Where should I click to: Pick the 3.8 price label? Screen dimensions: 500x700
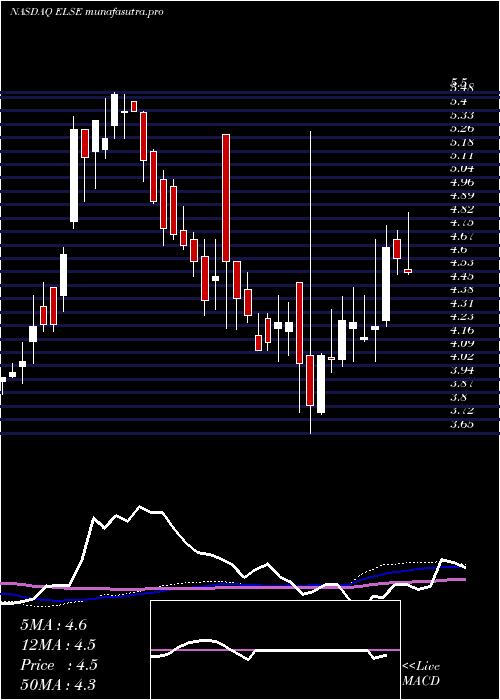pos(458,396)
